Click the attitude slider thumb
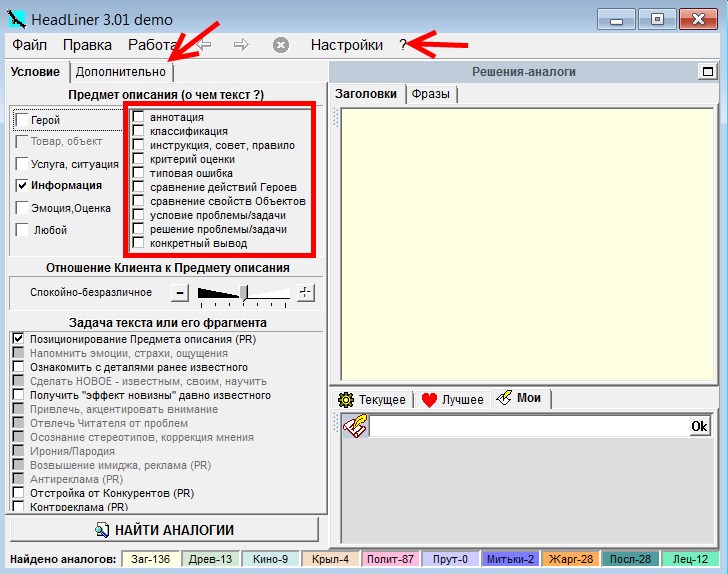The width and height of the screenshot is (728, 574). (244, 293)
